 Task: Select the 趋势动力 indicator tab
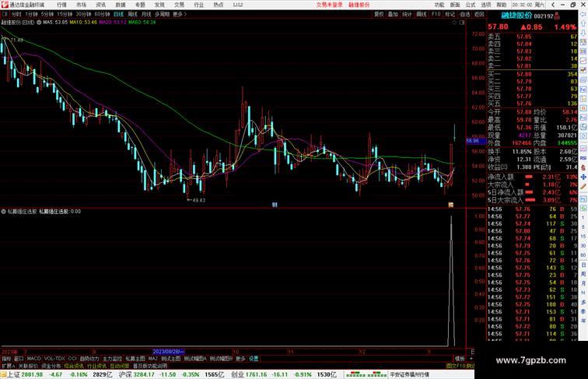point(89,359)
